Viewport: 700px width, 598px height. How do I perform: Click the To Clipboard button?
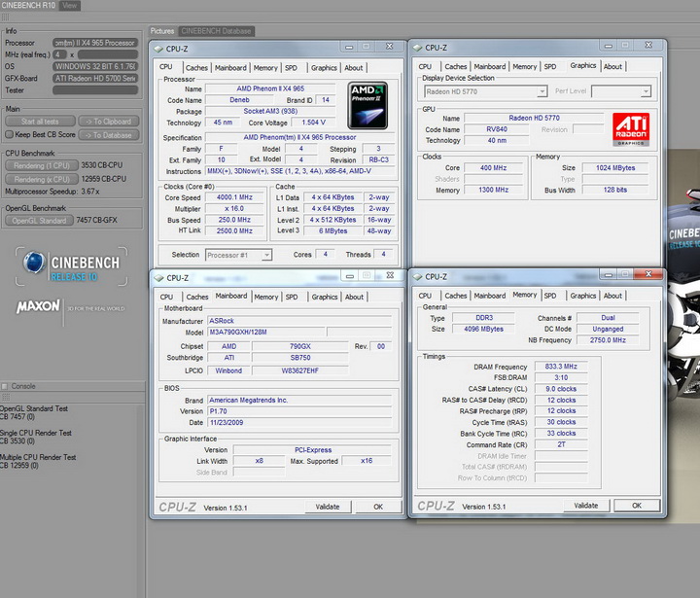click(109, 121)
